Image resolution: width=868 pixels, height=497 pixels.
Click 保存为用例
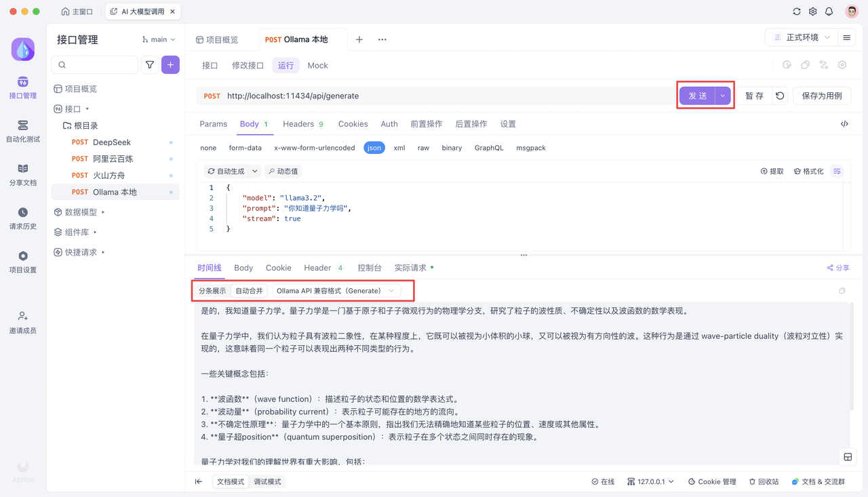click(822, 96)
